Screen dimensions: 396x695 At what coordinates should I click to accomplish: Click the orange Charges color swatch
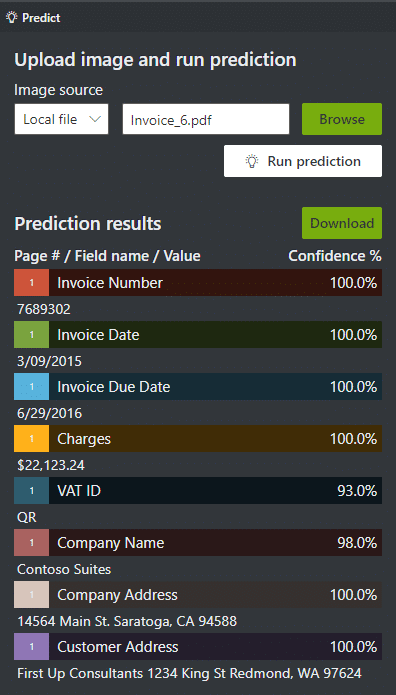pos(31,438)
